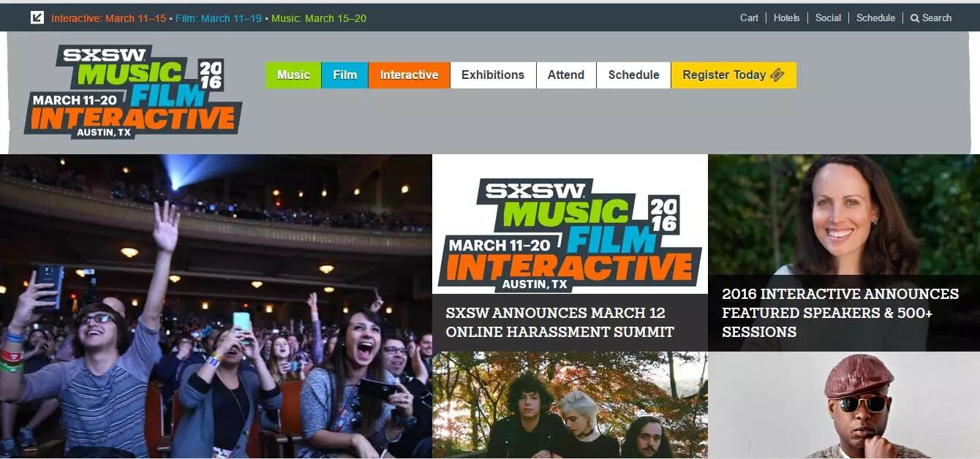Click the band photo with three people
980x459 pixels.
[570, 405]
